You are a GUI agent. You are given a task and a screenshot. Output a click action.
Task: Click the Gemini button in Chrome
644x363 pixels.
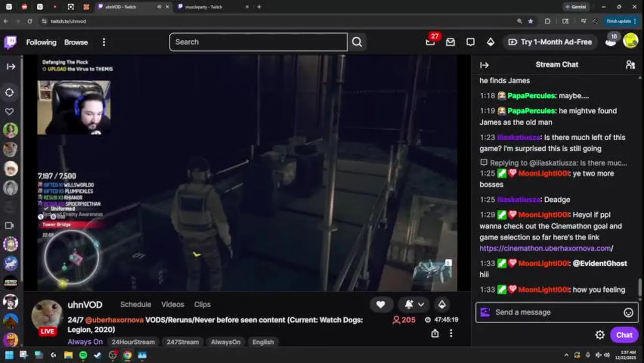pyautogui.click(x=575, y=7)
